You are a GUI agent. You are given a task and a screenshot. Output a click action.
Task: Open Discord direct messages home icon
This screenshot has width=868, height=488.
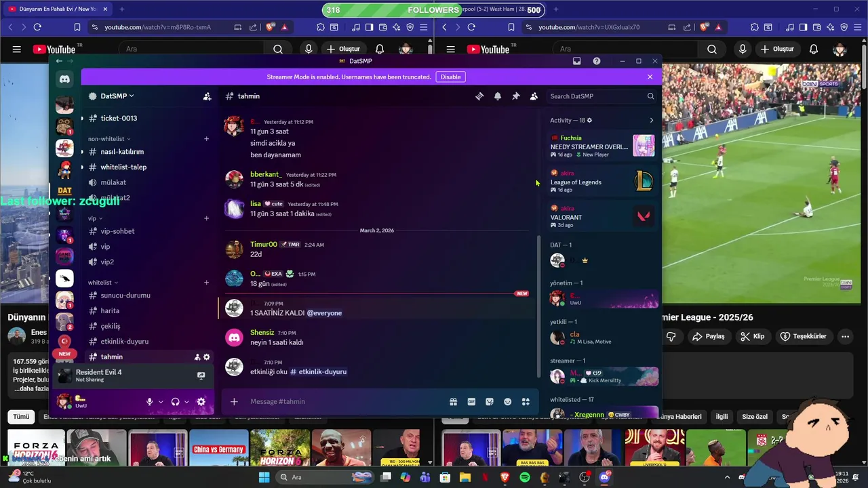(x=64, y=79)
